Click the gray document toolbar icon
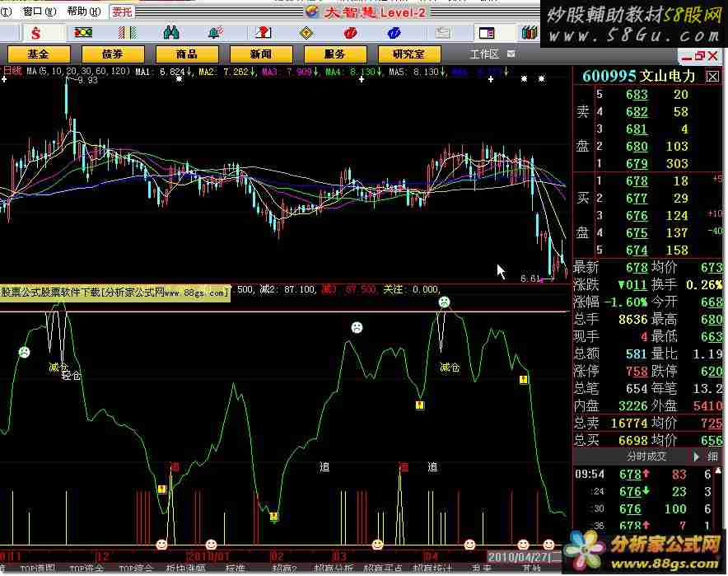The width and height of the screenshot is (728, 576). [x=442, y=32]
